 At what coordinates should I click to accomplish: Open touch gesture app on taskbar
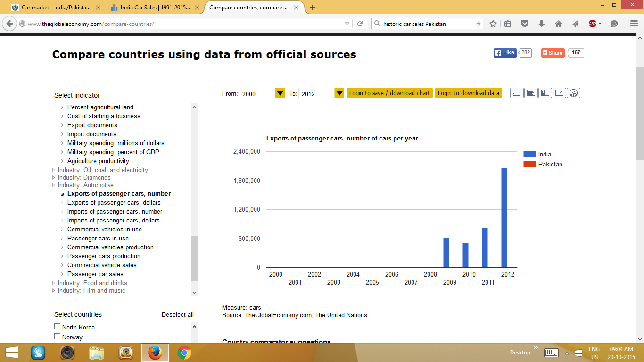click(38, 353)
